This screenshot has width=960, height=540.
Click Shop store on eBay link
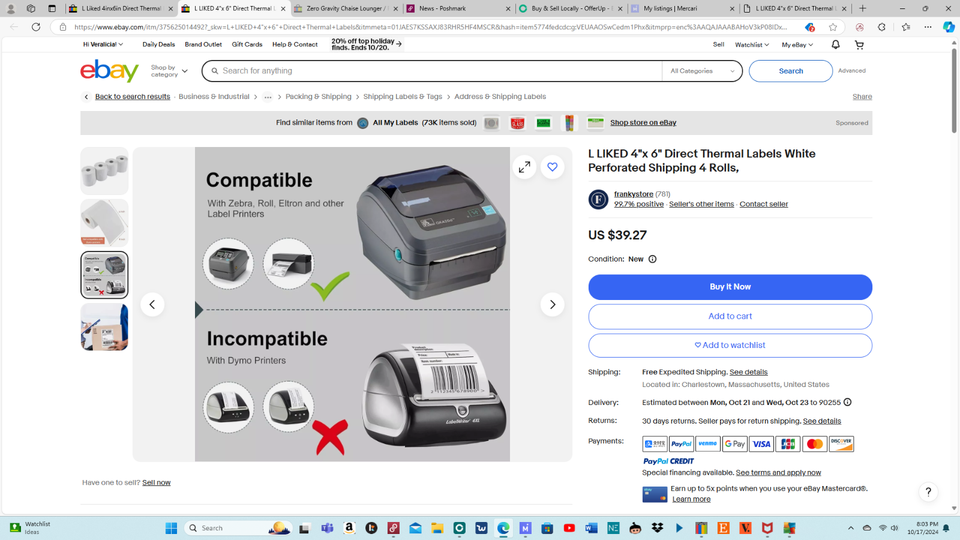(x=643, y=122)
